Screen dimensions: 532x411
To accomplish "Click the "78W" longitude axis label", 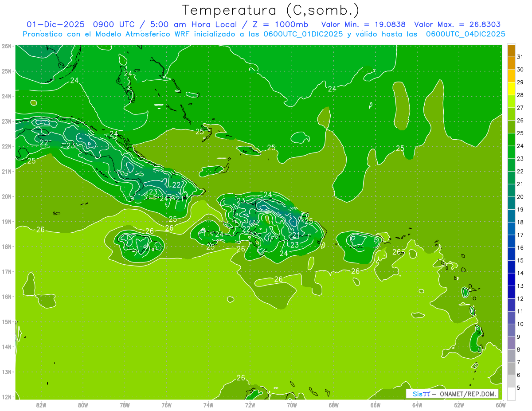I will [125, 405].
